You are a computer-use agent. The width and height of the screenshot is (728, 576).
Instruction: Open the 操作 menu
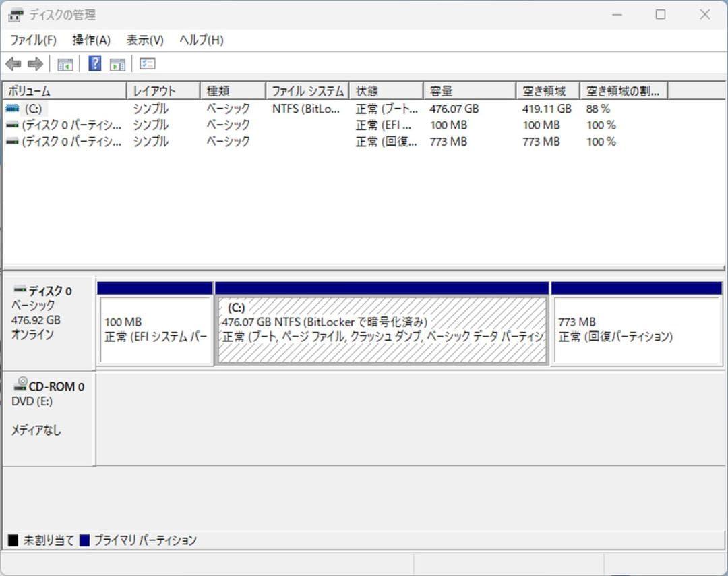[x=90, y=40]
